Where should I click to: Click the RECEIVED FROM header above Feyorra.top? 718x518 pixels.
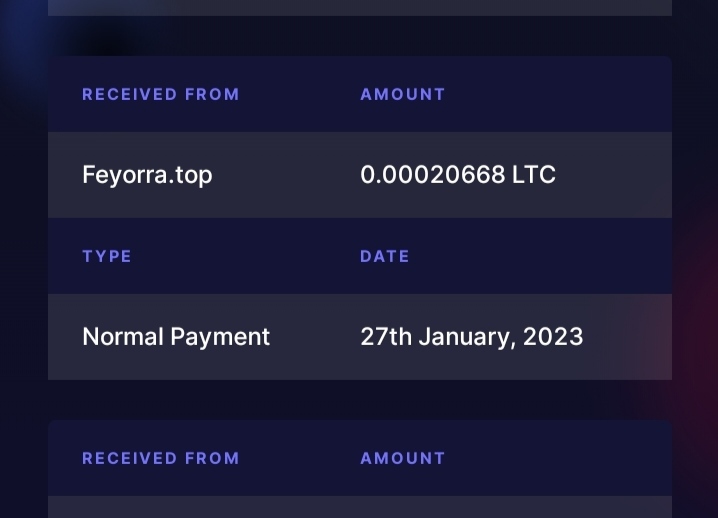point(161,95)
